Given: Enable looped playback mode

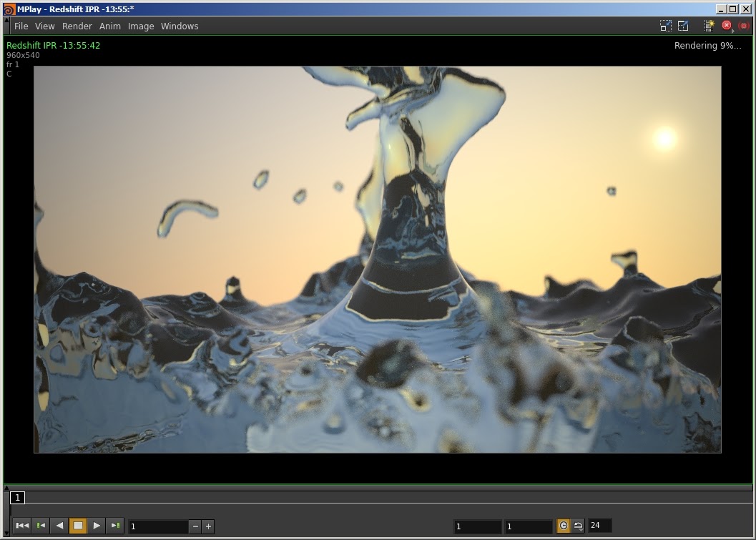Looking at the screenshot, I should 564,525.
